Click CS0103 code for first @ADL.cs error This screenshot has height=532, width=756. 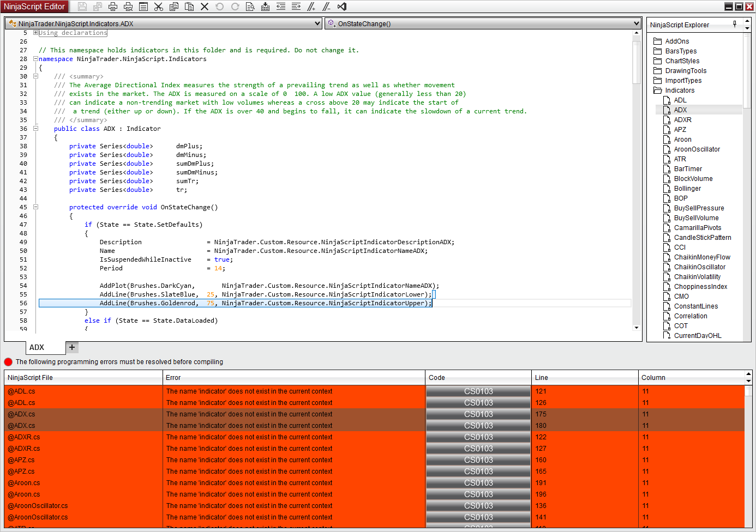[x=478, y=391]
